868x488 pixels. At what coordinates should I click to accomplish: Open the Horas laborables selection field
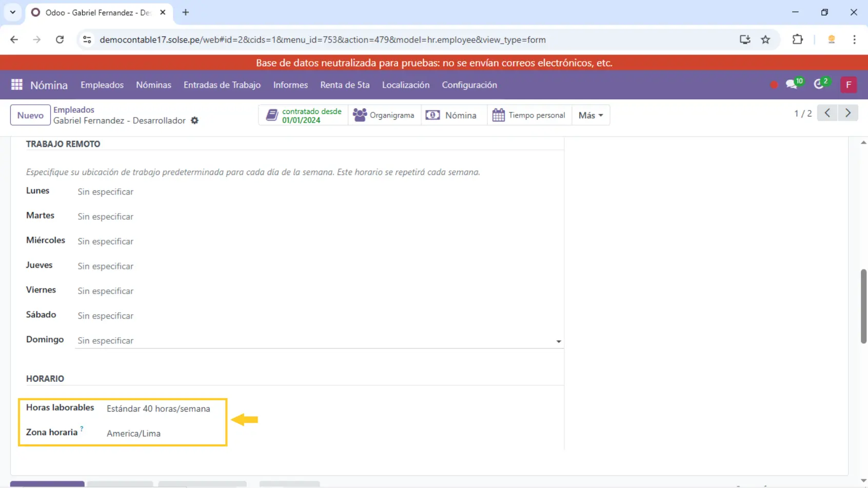[159, 409]
